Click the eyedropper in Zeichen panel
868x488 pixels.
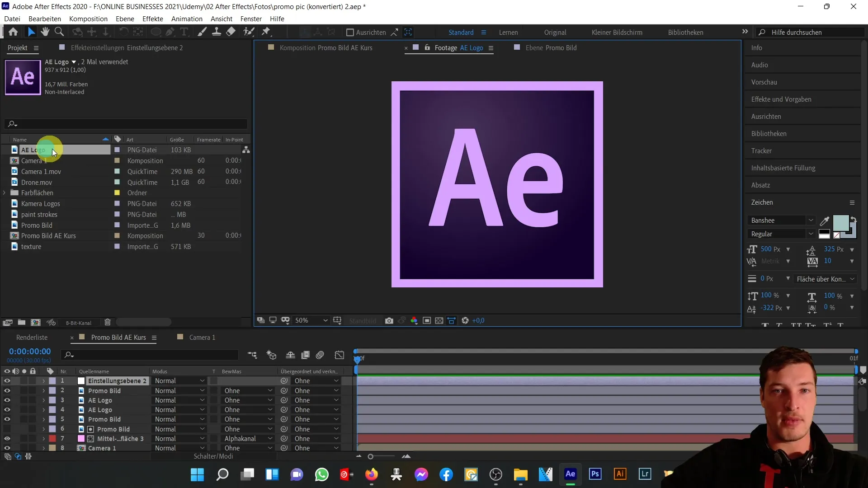[x=825, y=221]
